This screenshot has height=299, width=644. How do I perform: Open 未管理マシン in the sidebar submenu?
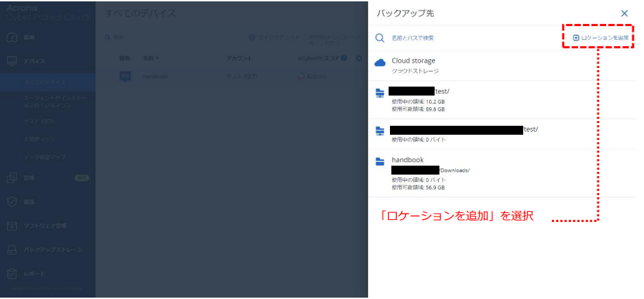[40, 140]
